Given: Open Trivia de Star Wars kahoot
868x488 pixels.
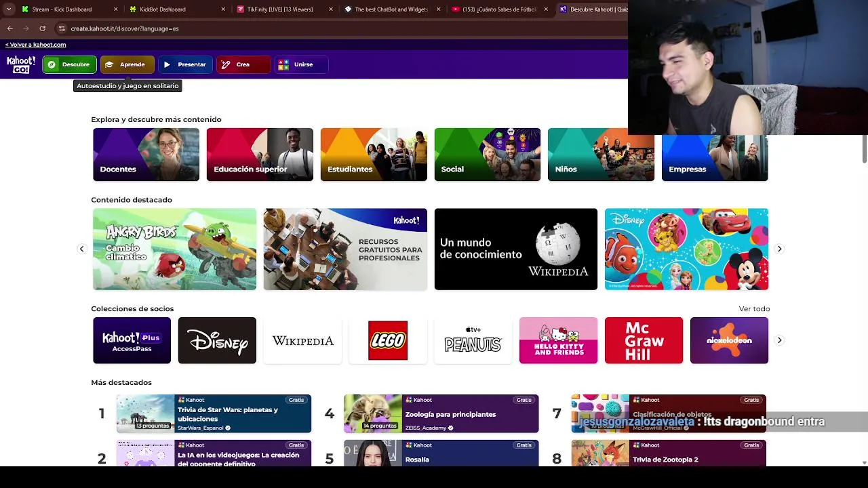Looking at the screenshot, I should coord(214,413).
